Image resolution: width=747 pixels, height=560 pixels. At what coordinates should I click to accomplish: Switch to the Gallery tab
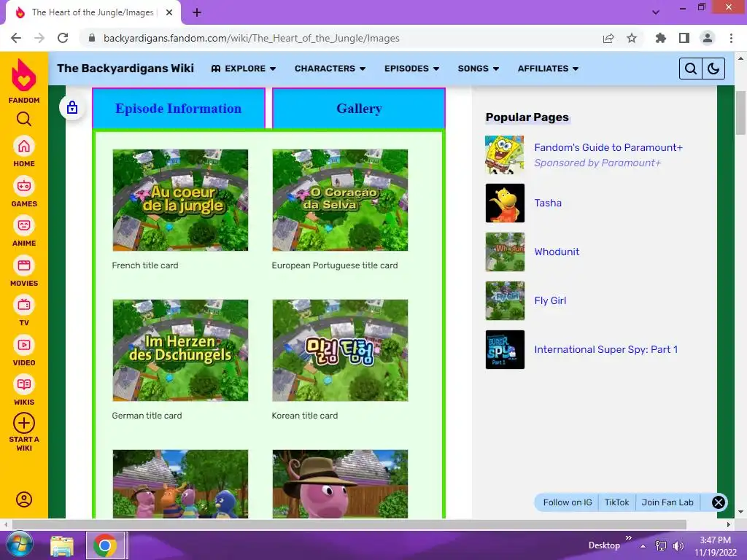tap(359, 108)
